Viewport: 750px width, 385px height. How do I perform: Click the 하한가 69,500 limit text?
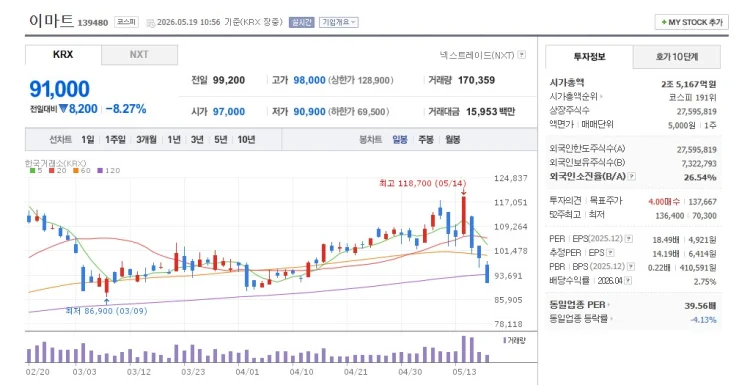coord(358,111)
